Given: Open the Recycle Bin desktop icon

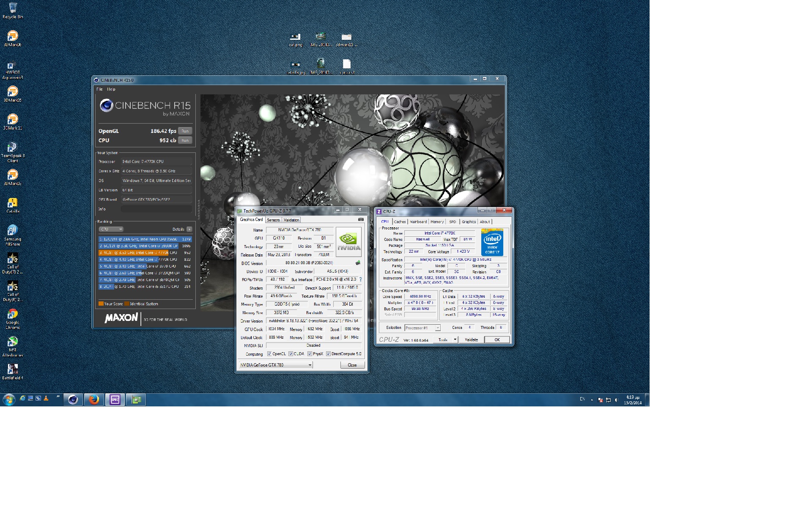Looking at the screenshot, I should tap(13, 10).
